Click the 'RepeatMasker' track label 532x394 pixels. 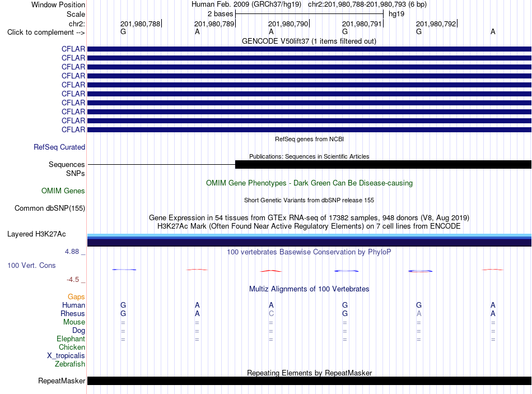(62, 381)
